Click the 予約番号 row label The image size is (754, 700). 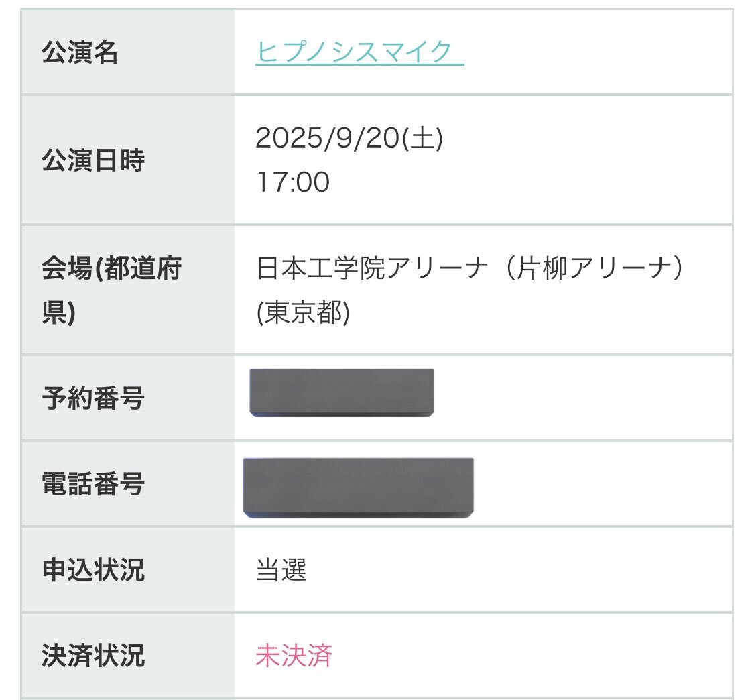tap(93, 399)
